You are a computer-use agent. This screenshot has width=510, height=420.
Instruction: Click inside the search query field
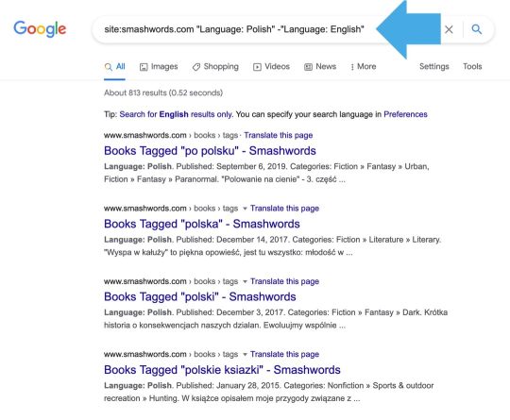(234, 29)
